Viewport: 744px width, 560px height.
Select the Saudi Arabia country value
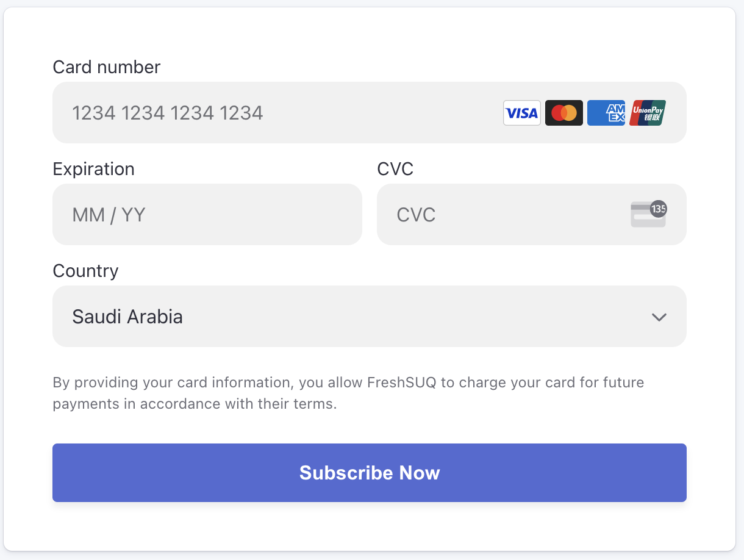pyautogui.click(x=127, y=317)
